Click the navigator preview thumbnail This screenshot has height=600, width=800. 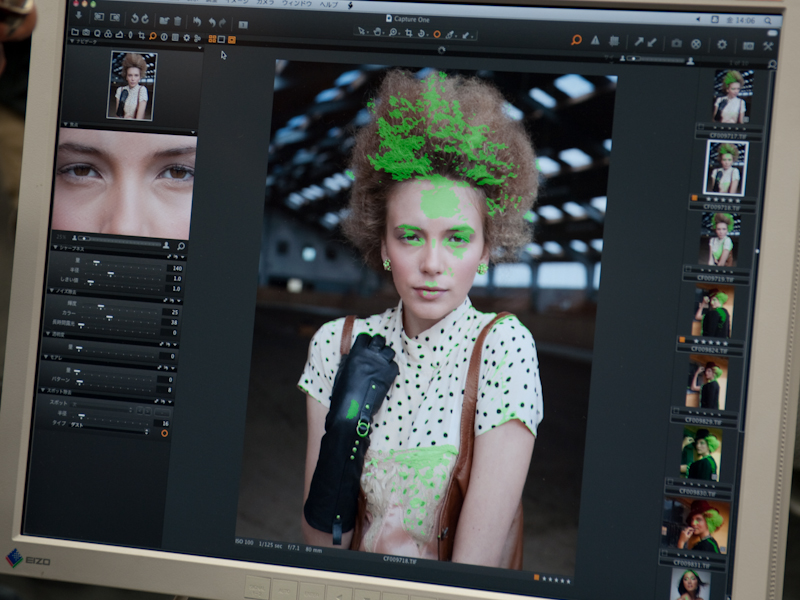[132, 85]
